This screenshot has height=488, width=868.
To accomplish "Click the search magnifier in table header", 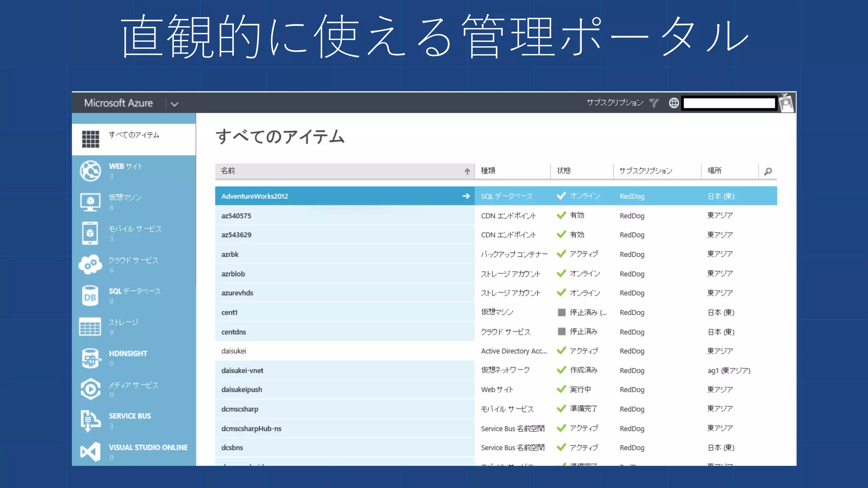I will tap(768, 171).
